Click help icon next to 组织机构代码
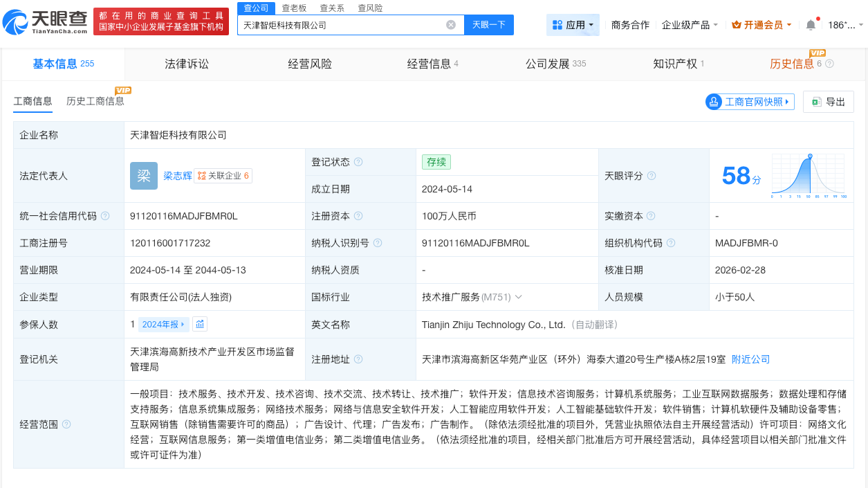The image size is (868, 488). (x=671, y=243)
